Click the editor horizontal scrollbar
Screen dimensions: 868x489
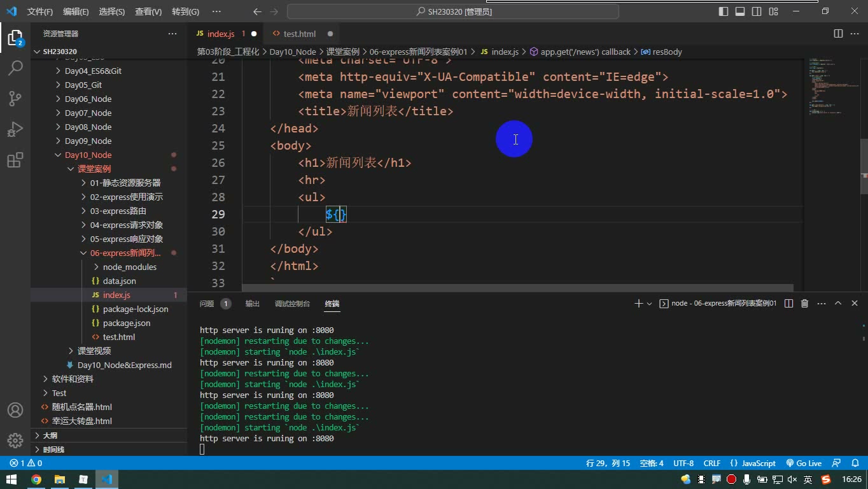coord(517,288)
